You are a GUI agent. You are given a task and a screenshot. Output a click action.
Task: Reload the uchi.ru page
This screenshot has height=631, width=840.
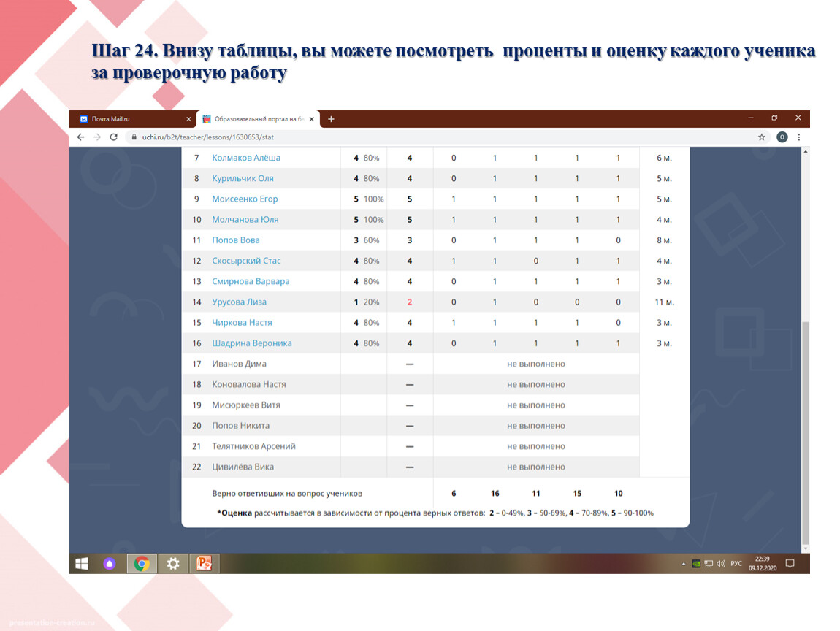click(113, 137)
